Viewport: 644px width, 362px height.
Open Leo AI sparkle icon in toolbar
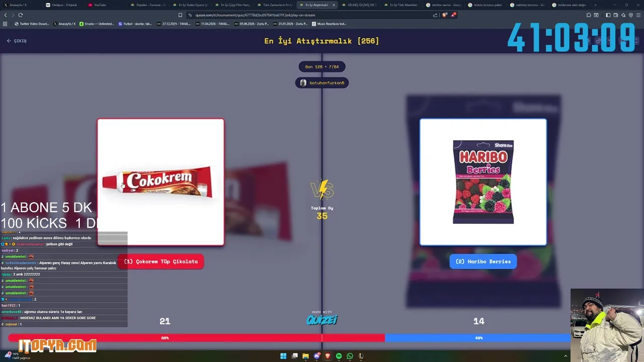623,15
